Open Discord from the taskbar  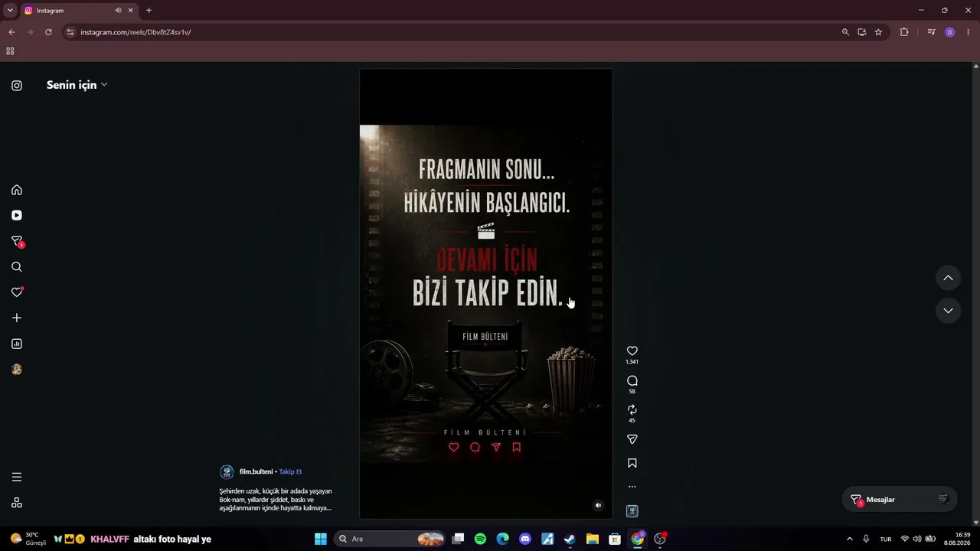(x=525, y=539)
